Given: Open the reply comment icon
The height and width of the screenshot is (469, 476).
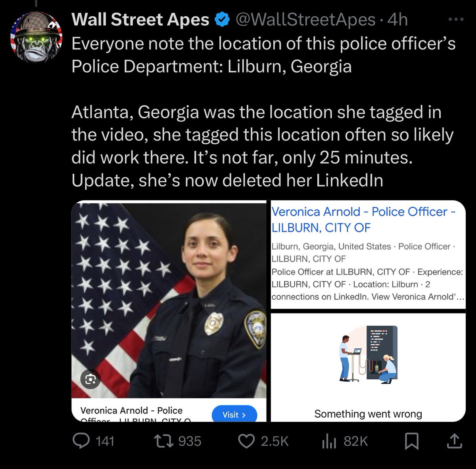Looking at the screenshot, I should point(82,441).
